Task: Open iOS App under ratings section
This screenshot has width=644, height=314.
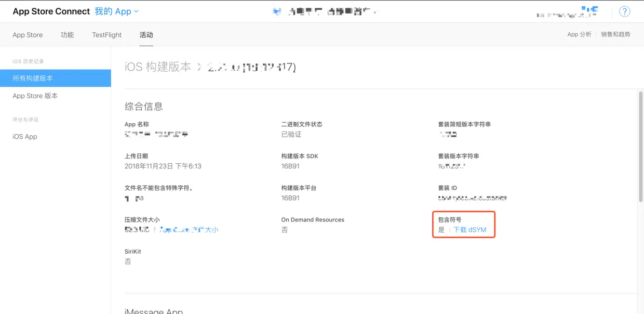Action: coord(25,137)
